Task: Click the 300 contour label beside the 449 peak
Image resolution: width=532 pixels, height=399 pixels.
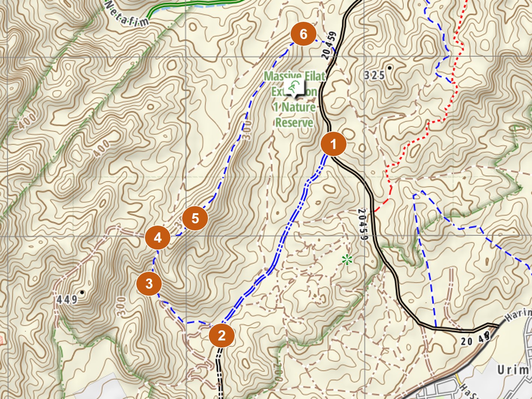Action: 121,307
